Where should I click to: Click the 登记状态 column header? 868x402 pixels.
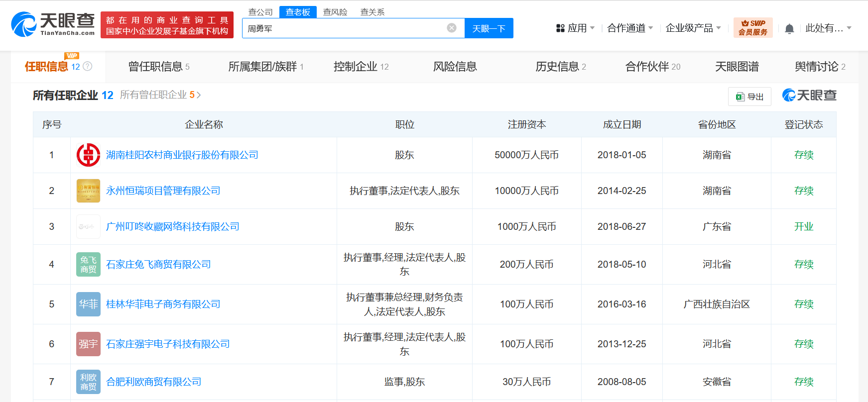(804, 124)
